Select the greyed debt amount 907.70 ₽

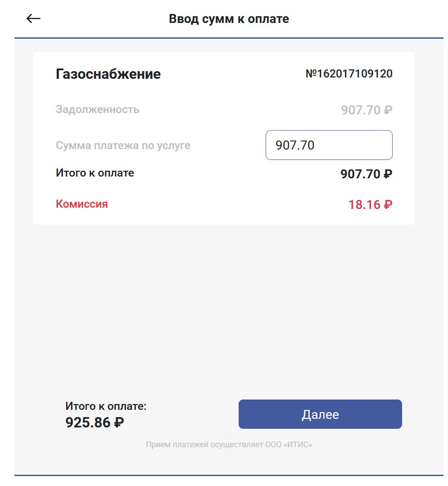[x=366, y=110]
